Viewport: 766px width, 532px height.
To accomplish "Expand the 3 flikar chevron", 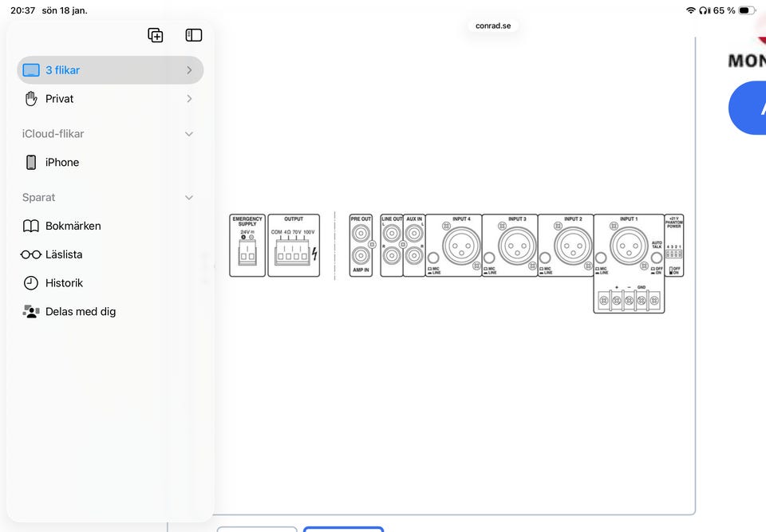I will click(190, 70).
